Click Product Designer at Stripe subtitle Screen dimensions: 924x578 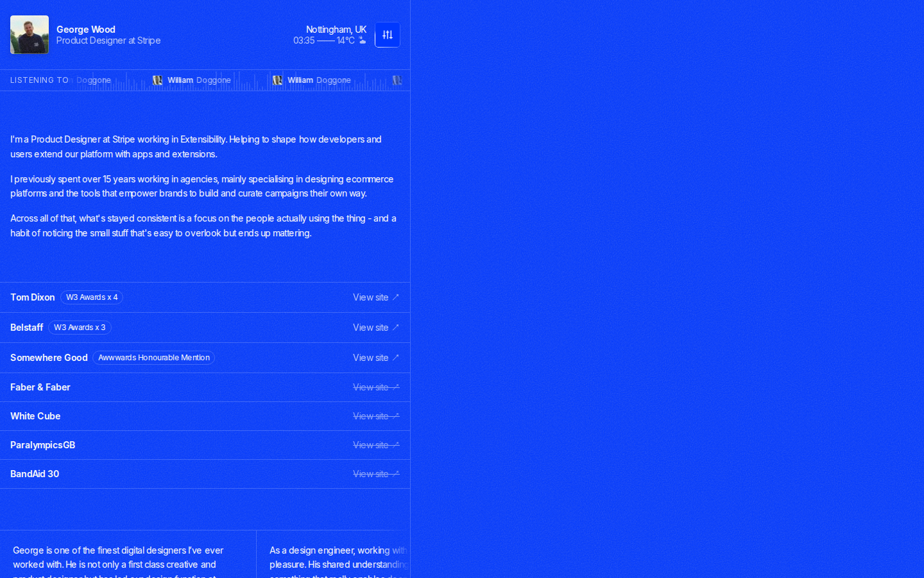click(108, 40)
